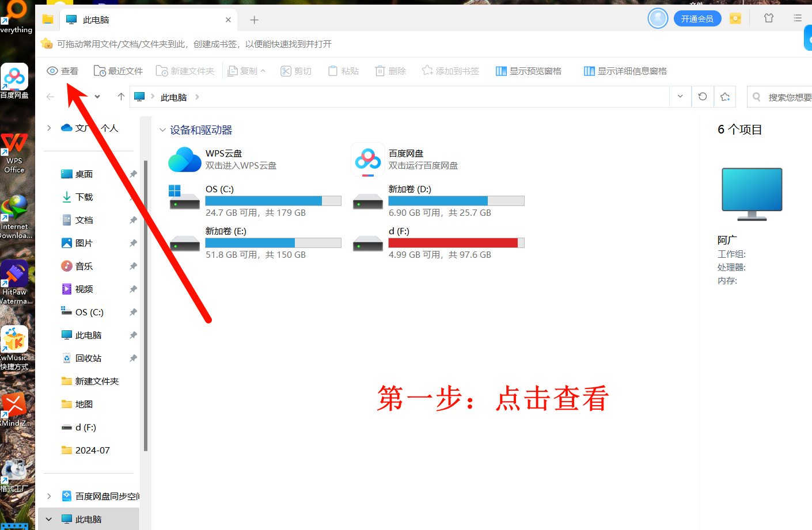Launch 百度网盘 from devices list
The height and width of the screenshot is (530, 812).
tap(368, 159)
